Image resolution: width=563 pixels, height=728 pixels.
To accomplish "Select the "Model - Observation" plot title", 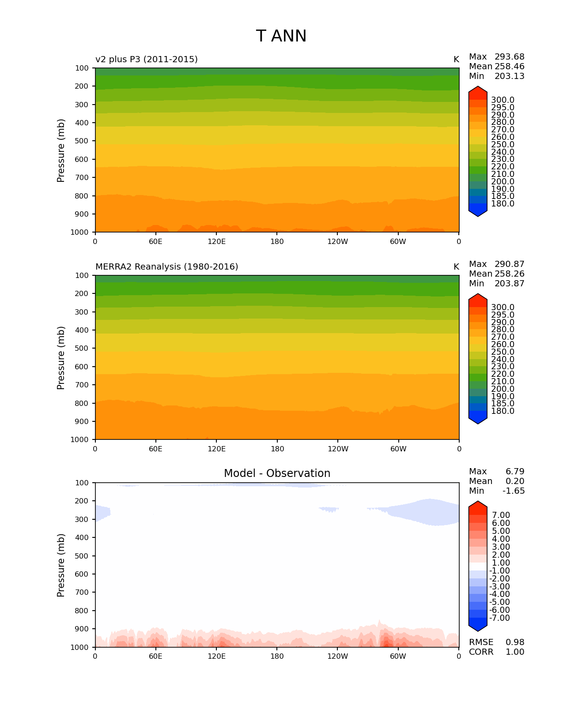I will [277, 473].
